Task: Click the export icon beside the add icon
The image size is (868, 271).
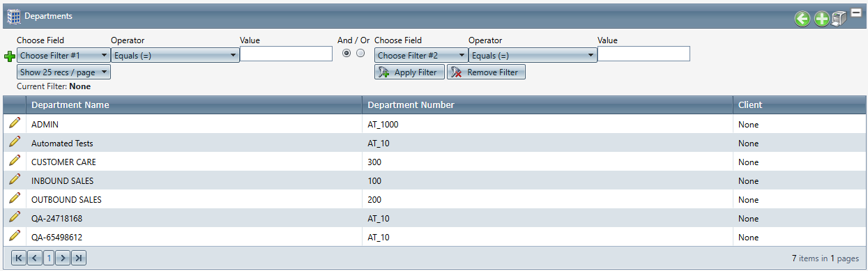Action: pos(839,19)
